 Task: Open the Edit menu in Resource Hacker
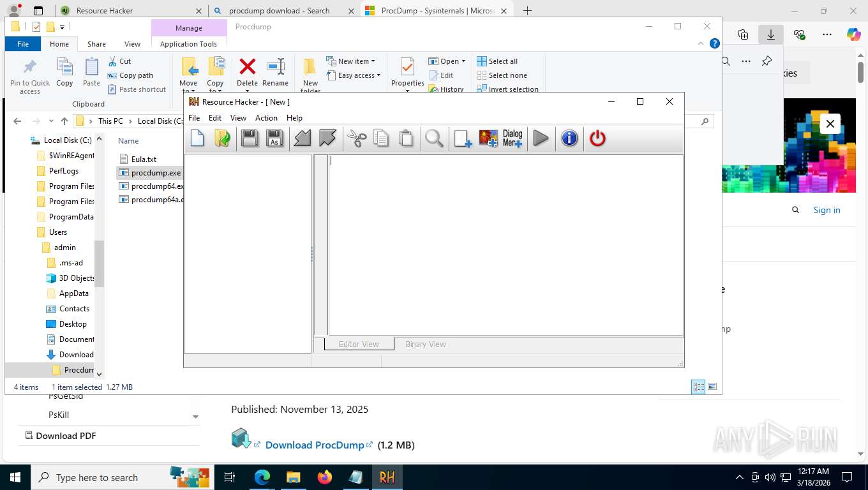pos(215,118)
